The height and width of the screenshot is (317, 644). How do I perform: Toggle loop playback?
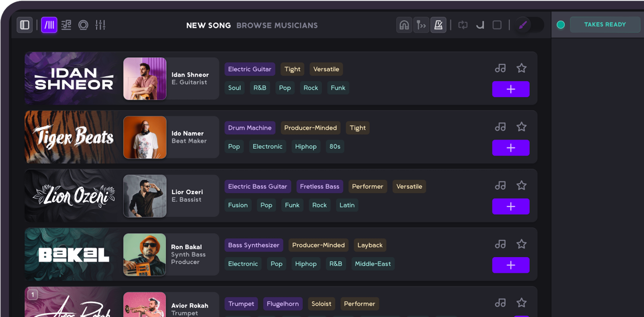point(462,25)
